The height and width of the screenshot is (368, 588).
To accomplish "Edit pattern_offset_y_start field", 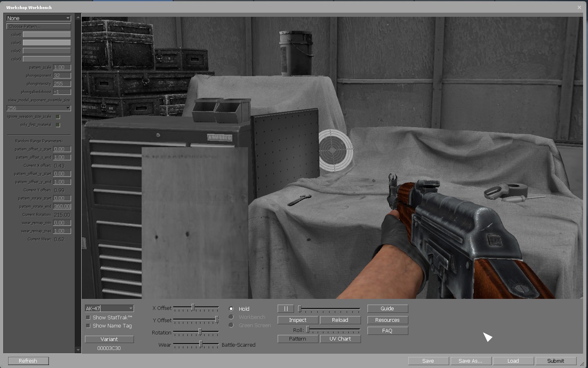I will 62,174.
